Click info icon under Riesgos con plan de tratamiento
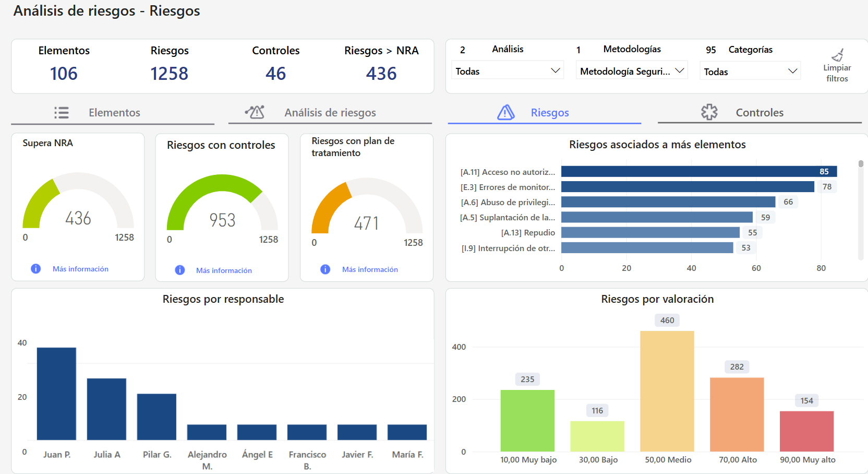The width and height of the screenshot is (868, 474). pos(325,269)
